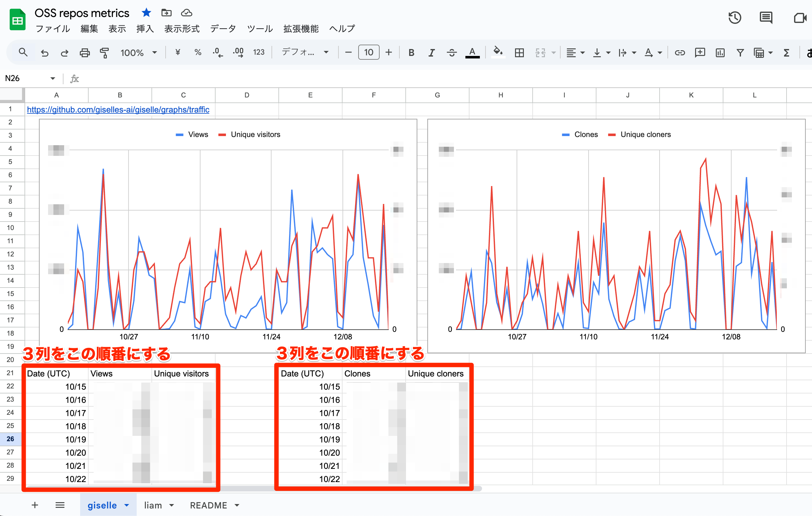
Task: Open the comments panel icon
Action: [x=766, y=18]
